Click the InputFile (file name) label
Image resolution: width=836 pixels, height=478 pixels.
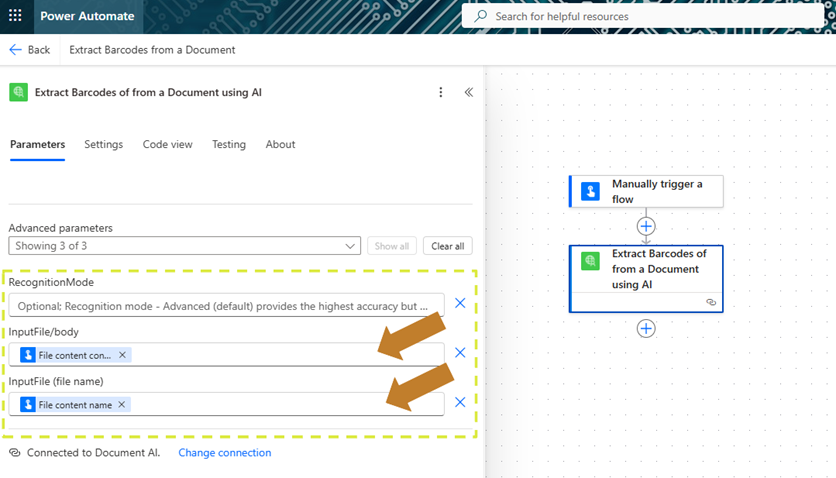(x=56, y=382)
